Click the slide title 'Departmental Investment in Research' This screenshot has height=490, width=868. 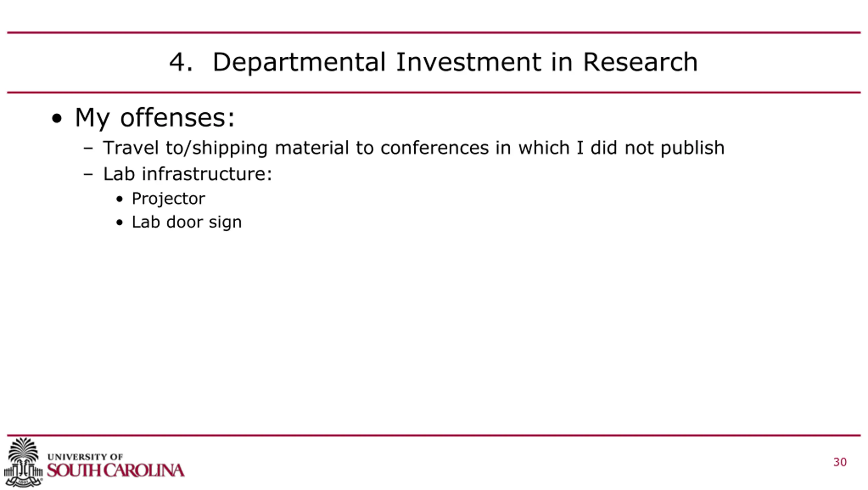coord(454,62)
